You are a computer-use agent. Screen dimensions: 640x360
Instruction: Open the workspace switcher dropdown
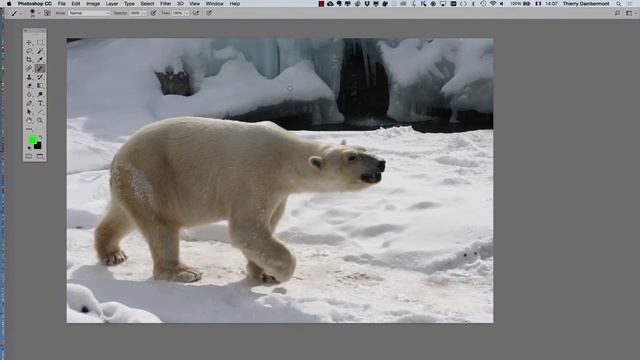tap(631, 13)
